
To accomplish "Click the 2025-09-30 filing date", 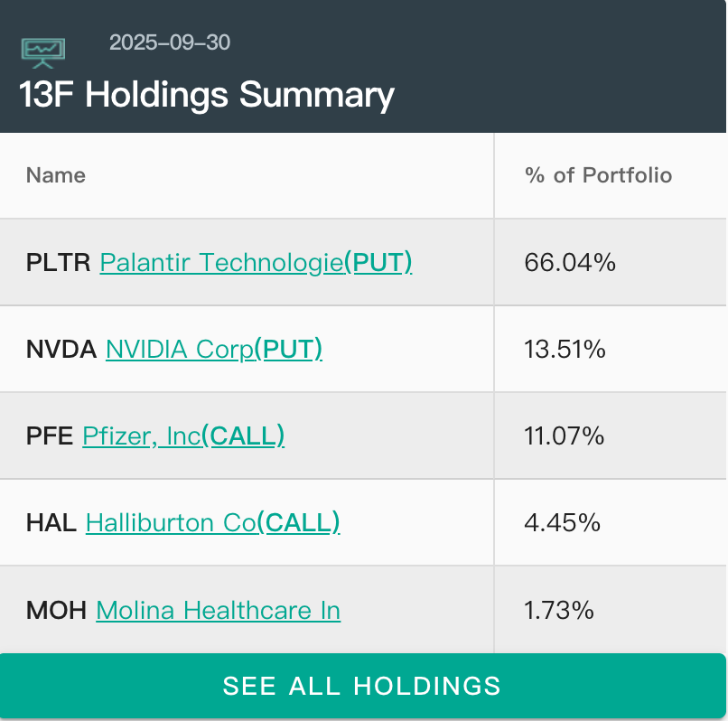I will click(170, 42).
